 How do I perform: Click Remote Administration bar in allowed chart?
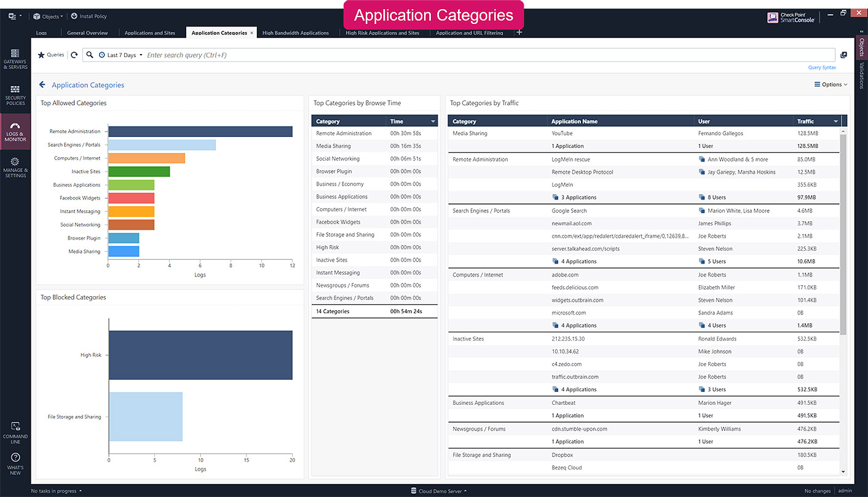(x=200, y=131)
